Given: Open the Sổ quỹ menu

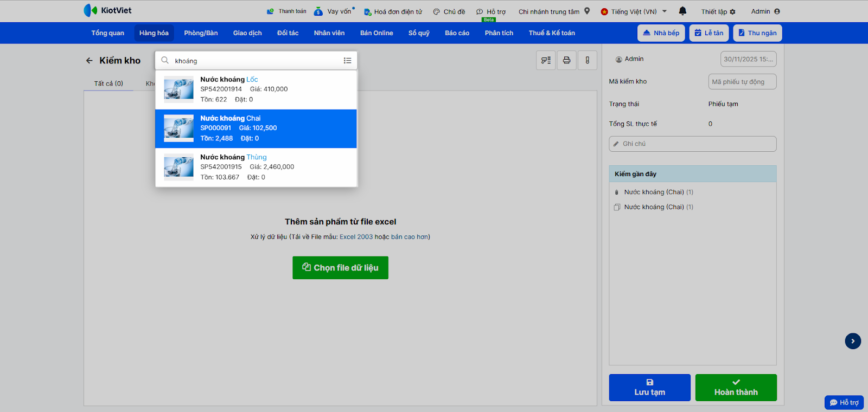Looking at the screenshot, I should click(x=419, y=33).
